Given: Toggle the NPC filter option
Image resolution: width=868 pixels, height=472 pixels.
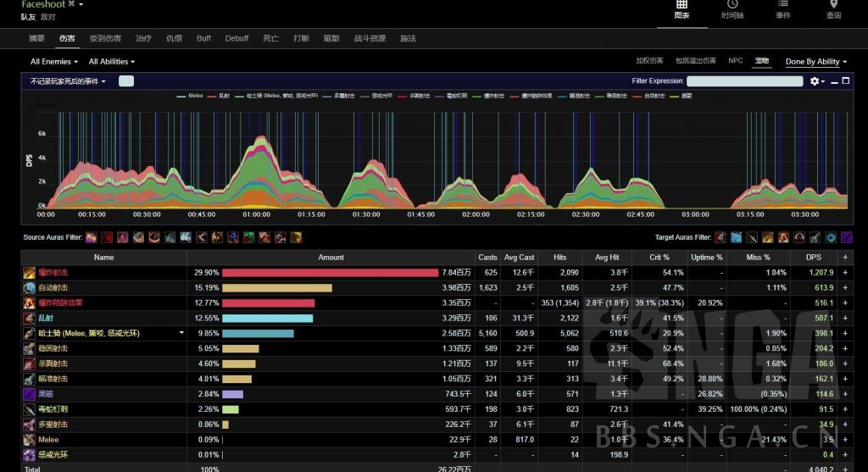Looking at the screenshot, I should point(735,61).
